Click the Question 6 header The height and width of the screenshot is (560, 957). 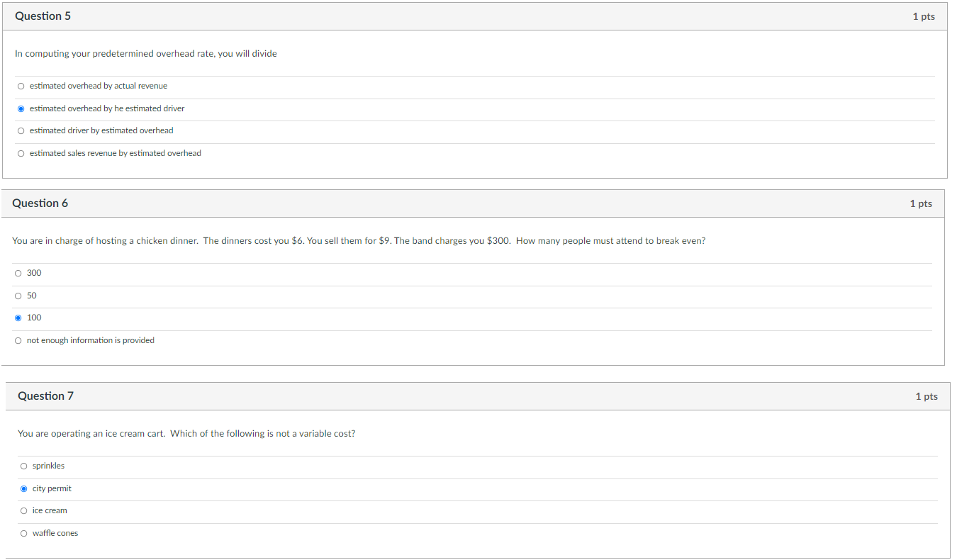[40, 203]
